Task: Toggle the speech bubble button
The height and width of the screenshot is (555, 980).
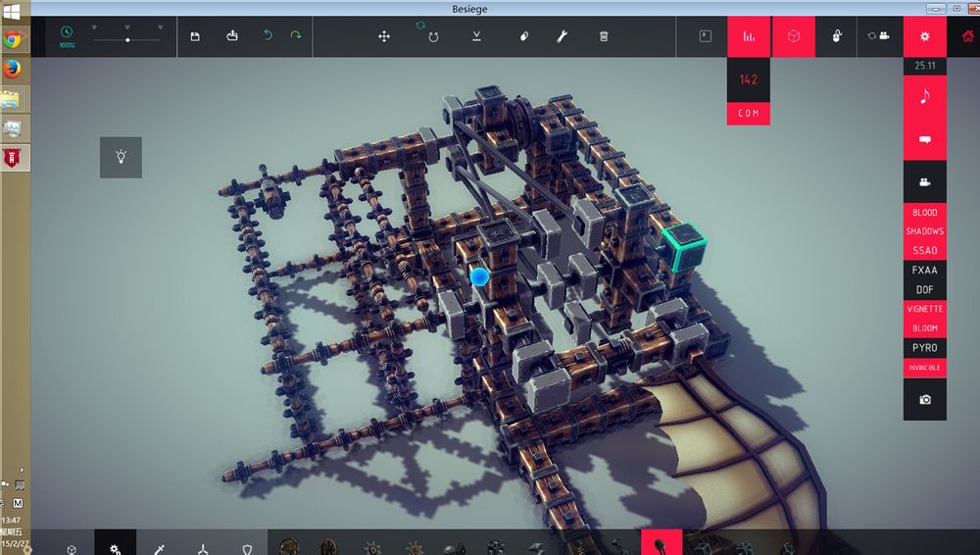Action: pyautogui.click(x=925, y=139)
